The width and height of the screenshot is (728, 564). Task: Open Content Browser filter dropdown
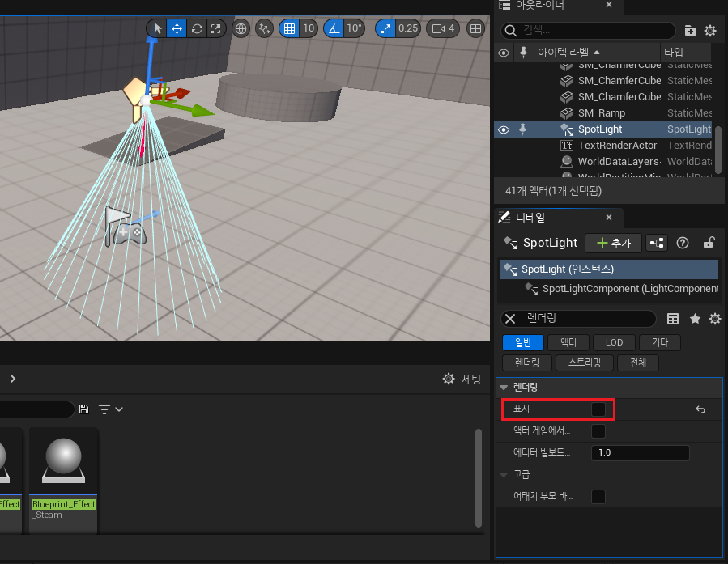coord(110,409)
